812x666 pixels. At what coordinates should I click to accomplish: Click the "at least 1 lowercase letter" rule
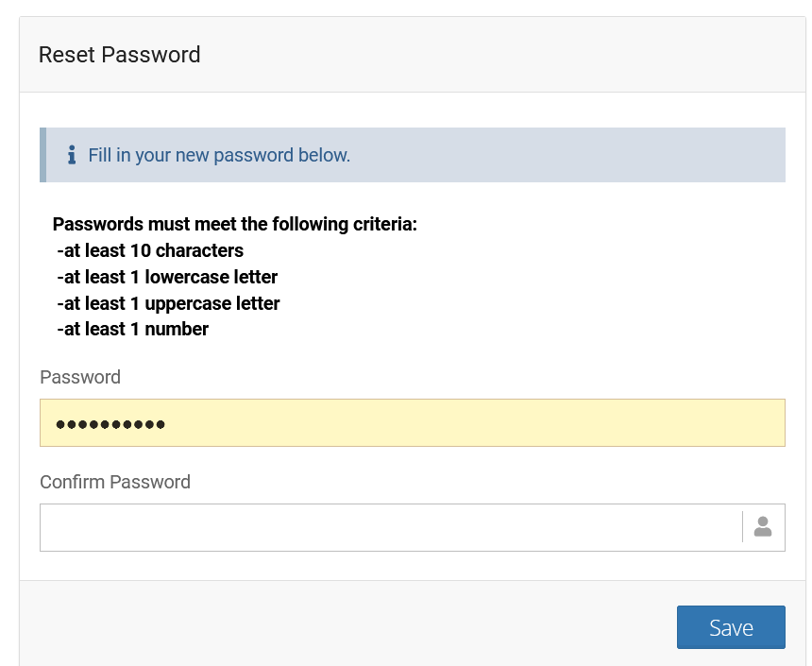click(x=168, y=278)
